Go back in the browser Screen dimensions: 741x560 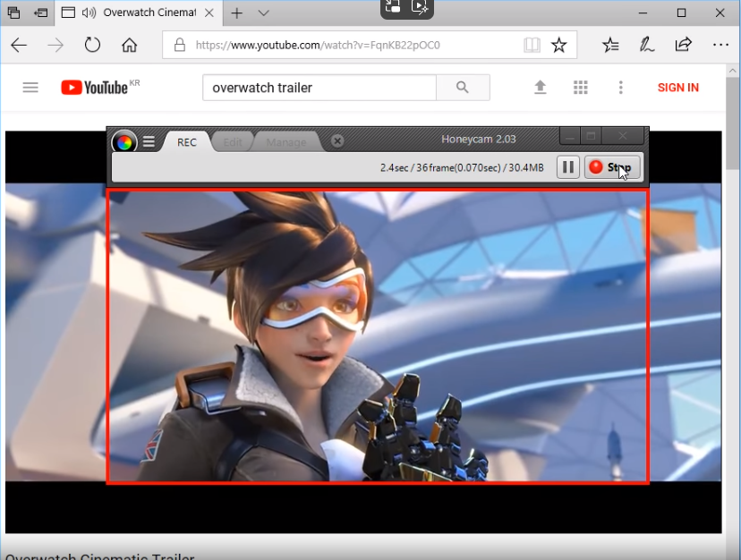pos(20,46)
